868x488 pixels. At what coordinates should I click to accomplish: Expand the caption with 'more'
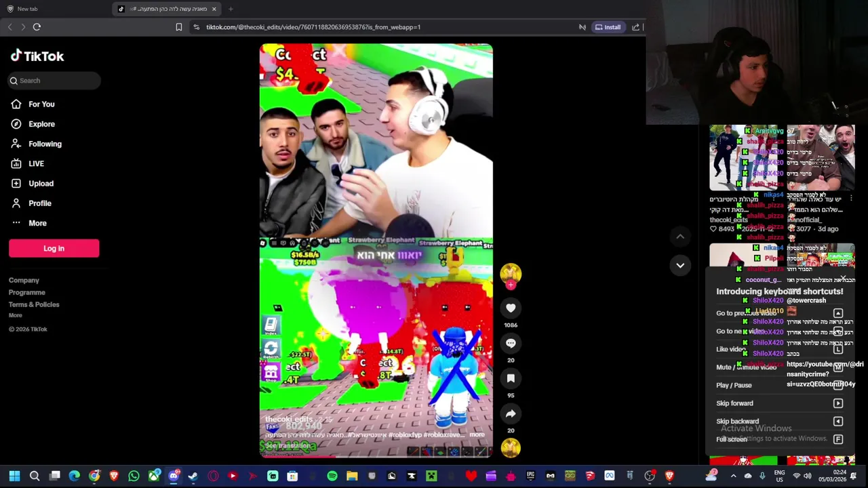pyautogui.click(x=477, y=434)
